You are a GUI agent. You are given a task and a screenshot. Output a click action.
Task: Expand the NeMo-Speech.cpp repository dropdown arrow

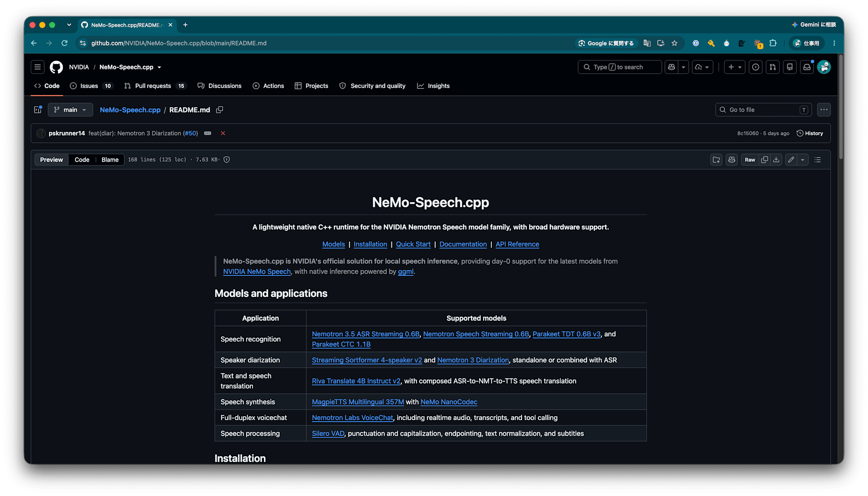[x=159, y=68]
